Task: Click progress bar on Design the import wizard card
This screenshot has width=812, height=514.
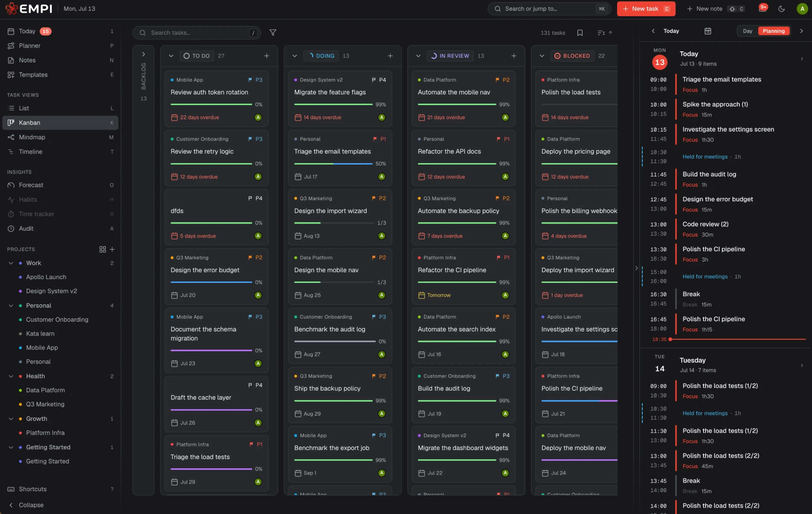Action: 333,223
